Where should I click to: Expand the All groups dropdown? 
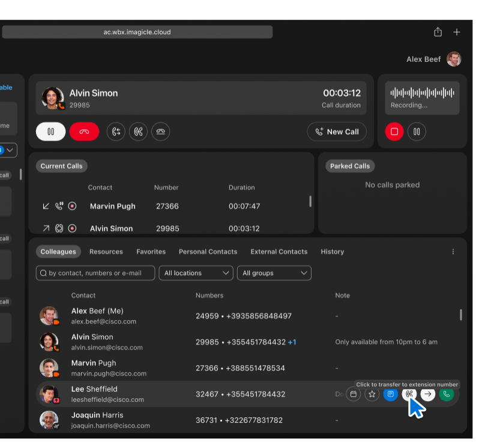click(274, 273)
